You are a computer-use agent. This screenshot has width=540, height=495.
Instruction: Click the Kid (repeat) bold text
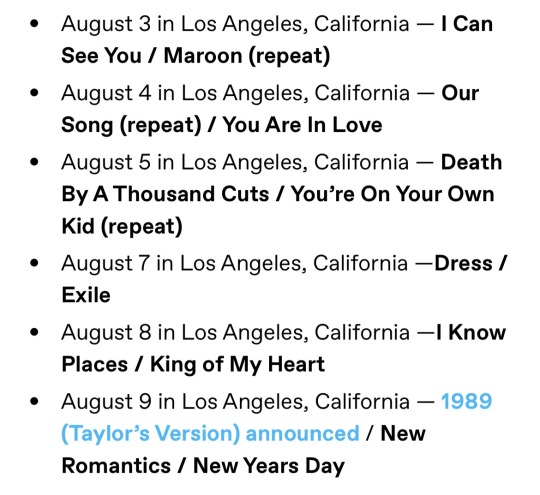[122, 226]
